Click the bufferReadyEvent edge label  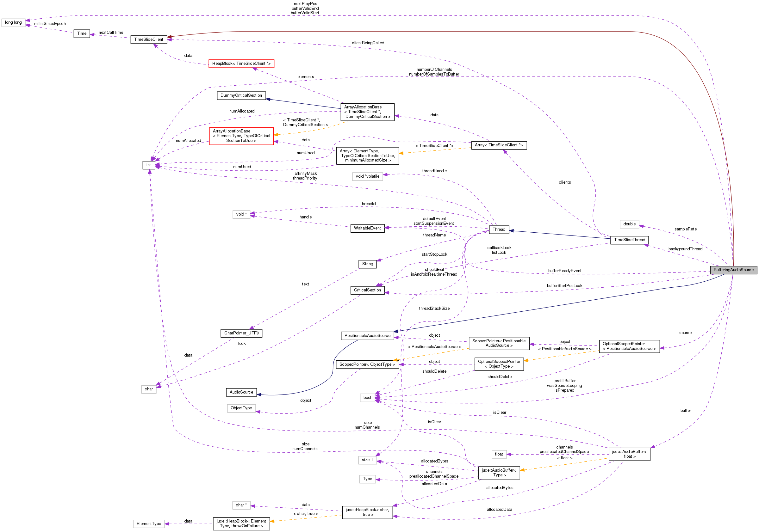[x=565, y=271]
